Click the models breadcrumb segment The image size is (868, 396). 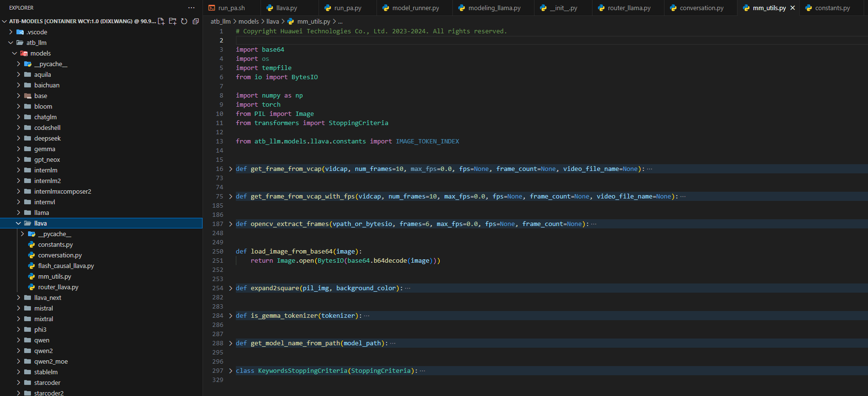click(x=248, y=21)
